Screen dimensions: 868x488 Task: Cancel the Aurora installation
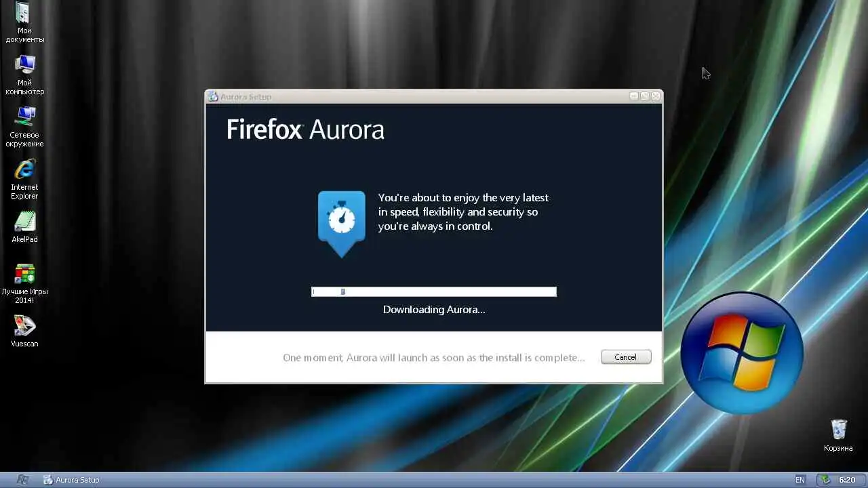click(626, 357)
